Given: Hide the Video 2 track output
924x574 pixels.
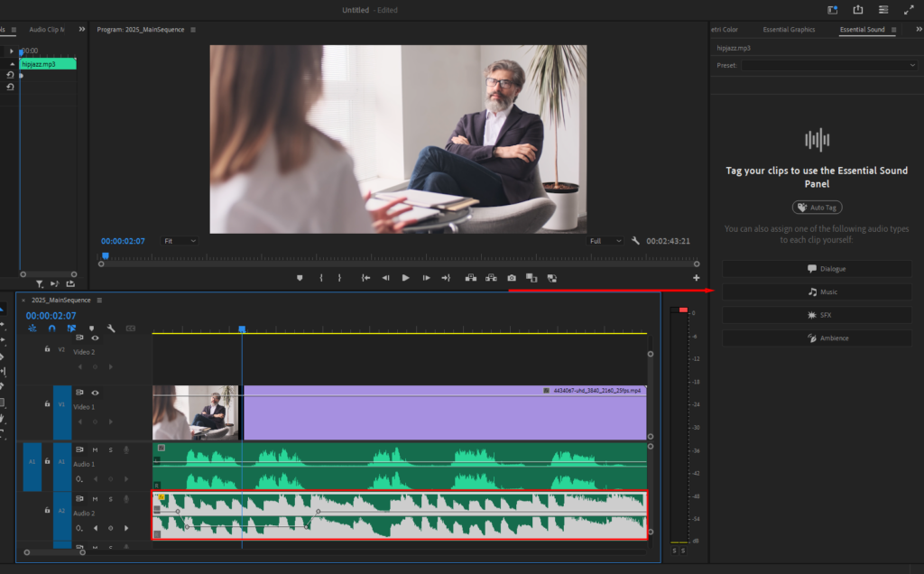Looking at the screenshot, I should (95, 338).
